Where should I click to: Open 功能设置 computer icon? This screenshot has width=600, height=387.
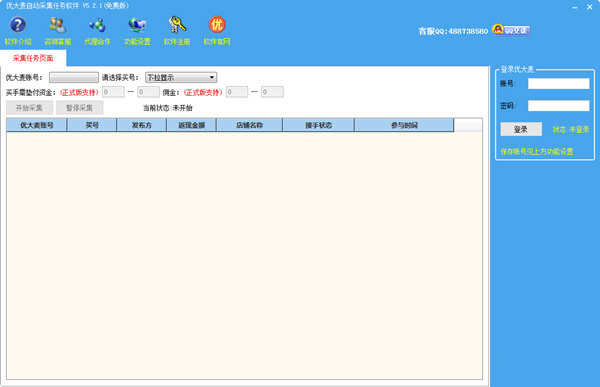coord(137,25)
